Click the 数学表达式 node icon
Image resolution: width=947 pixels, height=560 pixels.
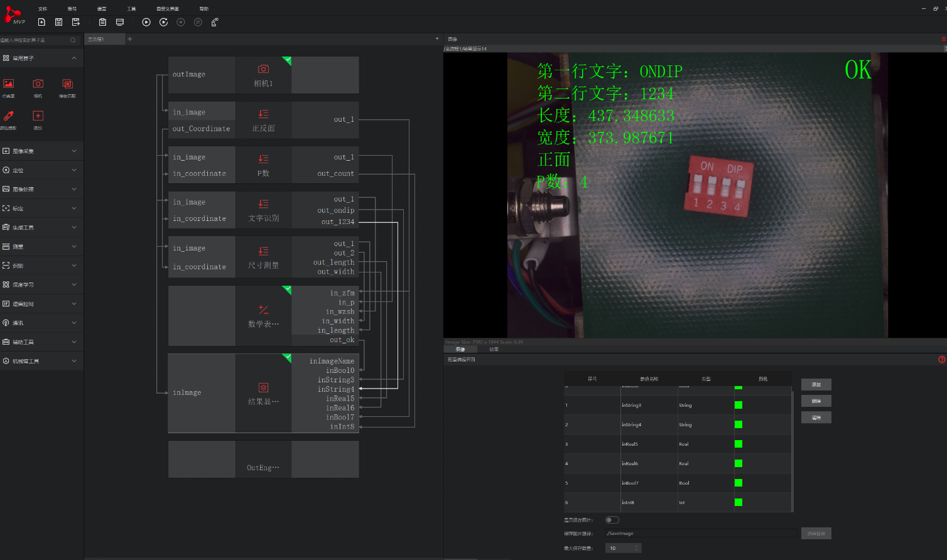click(x=263, y=310)
